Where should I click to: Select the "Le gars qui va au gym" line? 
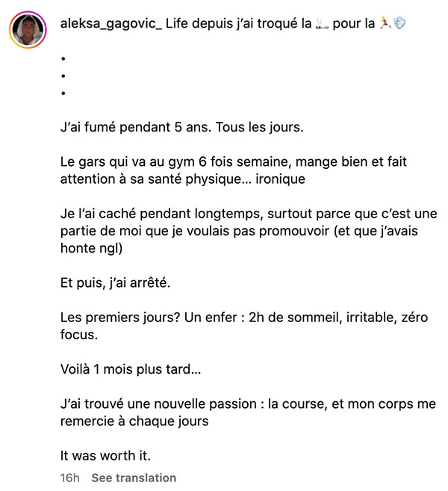coord(234,162)
